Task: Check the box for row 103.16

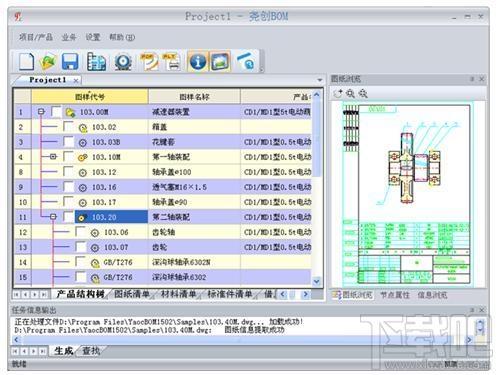Action: tap(69, 187)
